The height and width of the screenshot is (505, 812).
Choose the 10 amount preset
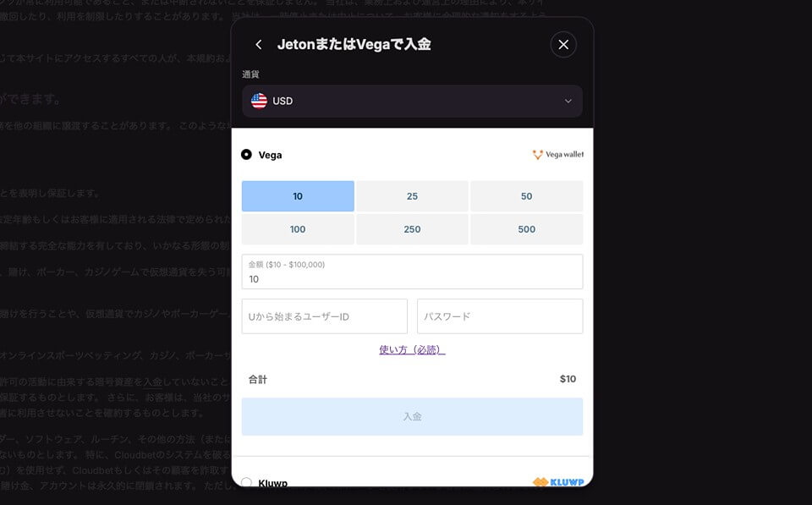click(x=298, y=196)
